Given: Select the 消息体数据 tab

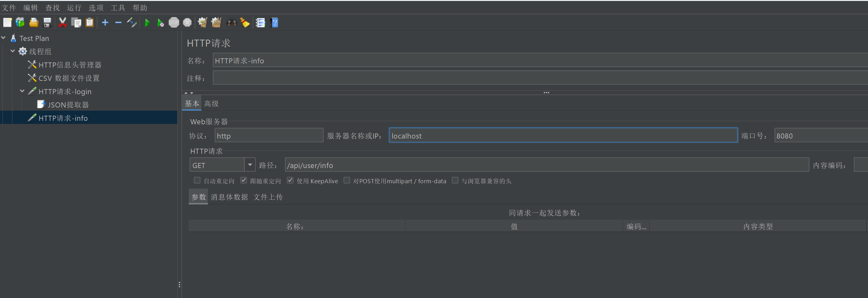Looking at the screenshot, I should click(x=230, y=197).
